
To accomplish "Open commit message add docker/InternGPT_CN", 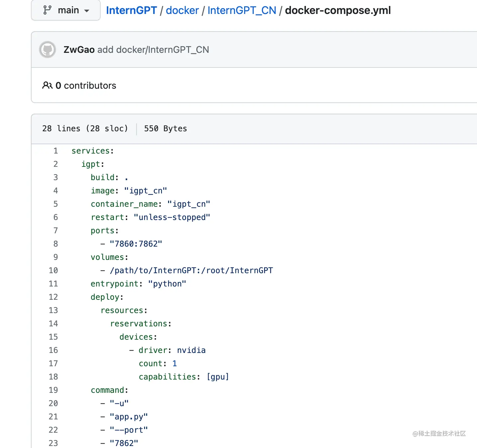I will coord(153,50).
